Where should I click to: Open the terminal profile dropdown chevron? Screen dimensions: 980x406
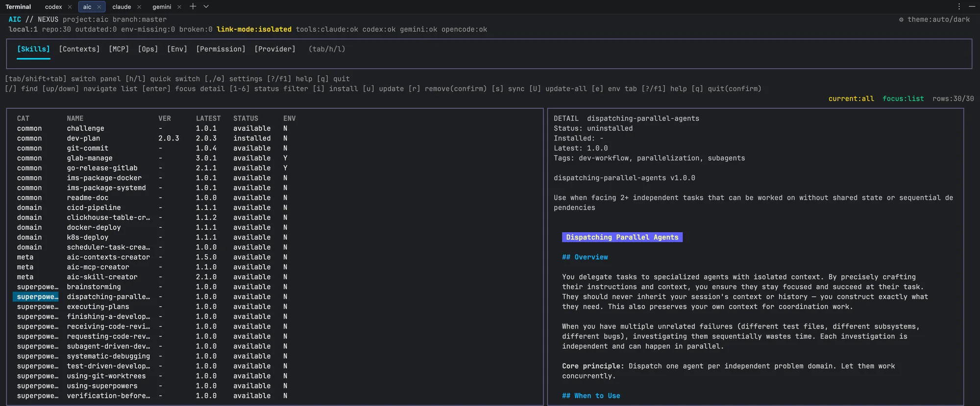(206, 6)
